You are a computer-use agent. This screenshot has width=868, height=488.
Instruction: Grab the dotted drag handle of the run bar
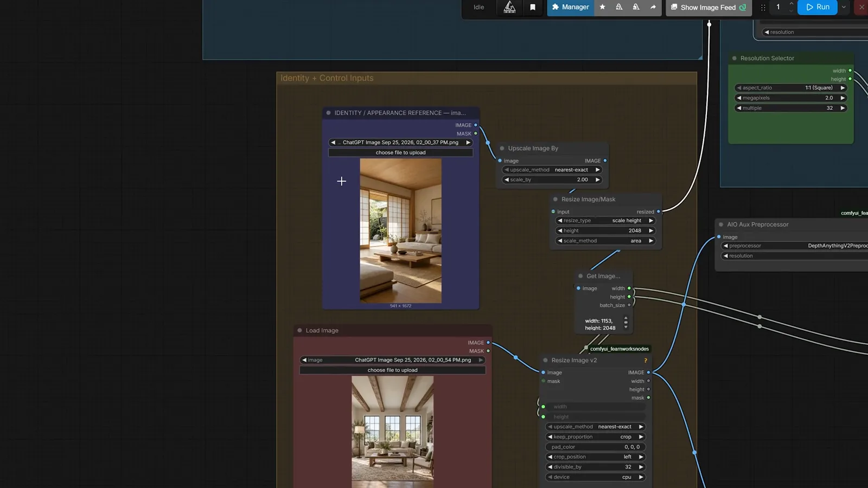763,7
